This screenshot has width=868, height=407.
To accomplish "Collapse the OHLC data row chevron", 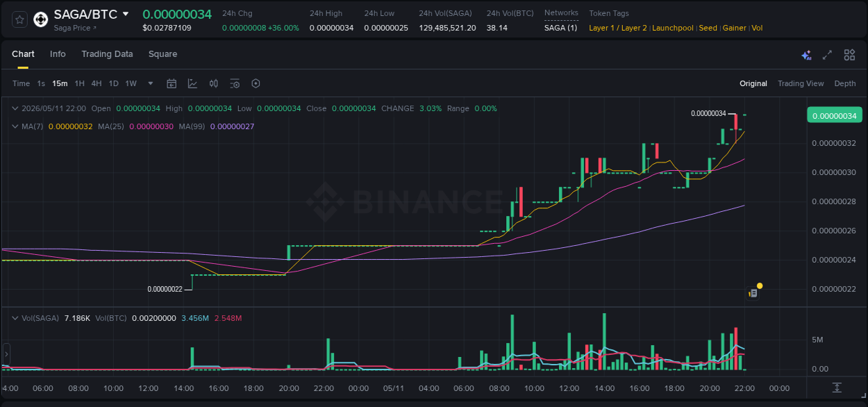I will point(15,108).
